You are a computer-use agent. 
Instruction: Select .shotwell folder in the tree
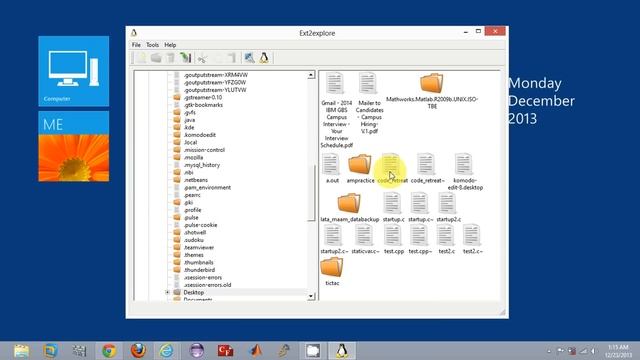point(195,232)
